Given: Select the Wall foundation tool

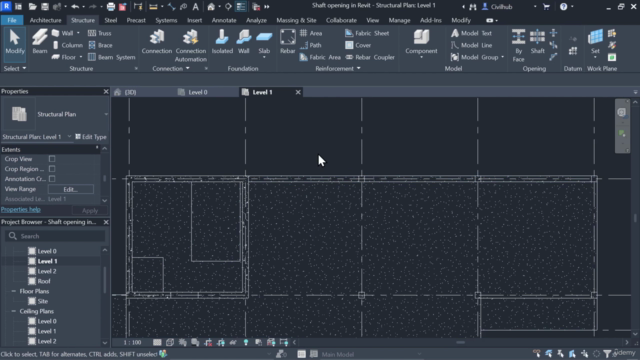Looking at the screenshot, I should point(244,42).
